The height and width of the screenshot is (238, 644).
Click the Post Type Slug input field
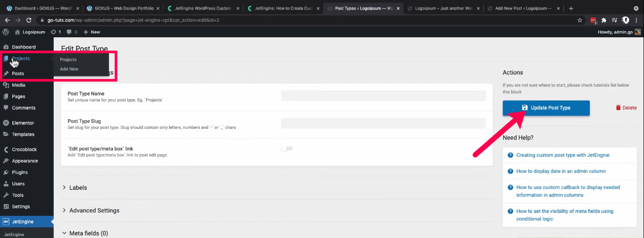(383, 123)
